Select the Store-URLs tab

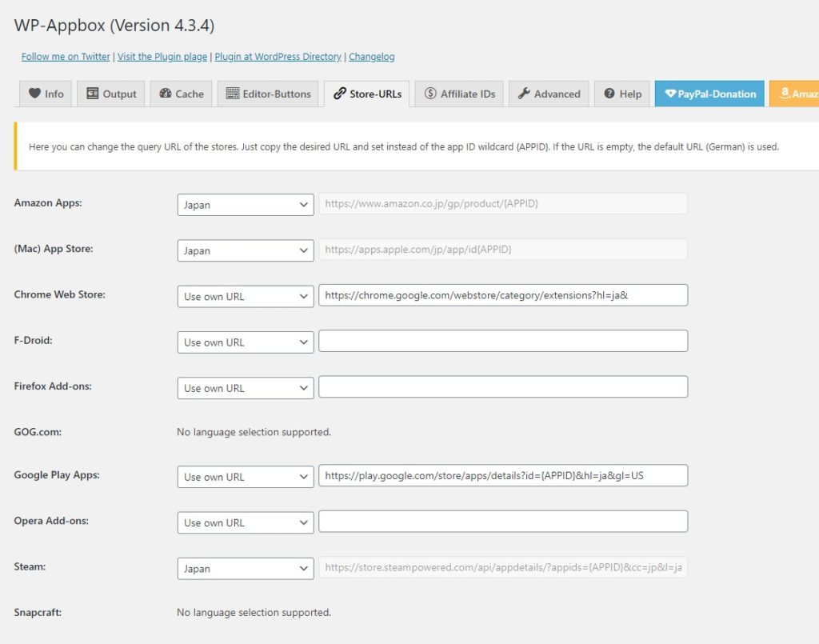[366, 94]
